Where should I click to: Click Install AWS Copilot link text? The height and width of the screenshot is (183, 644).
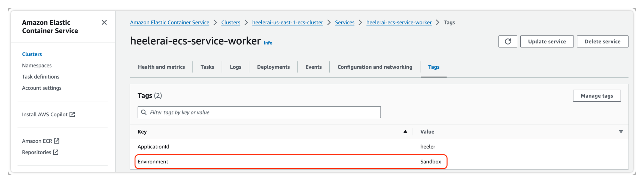click(x=45, y=114)
